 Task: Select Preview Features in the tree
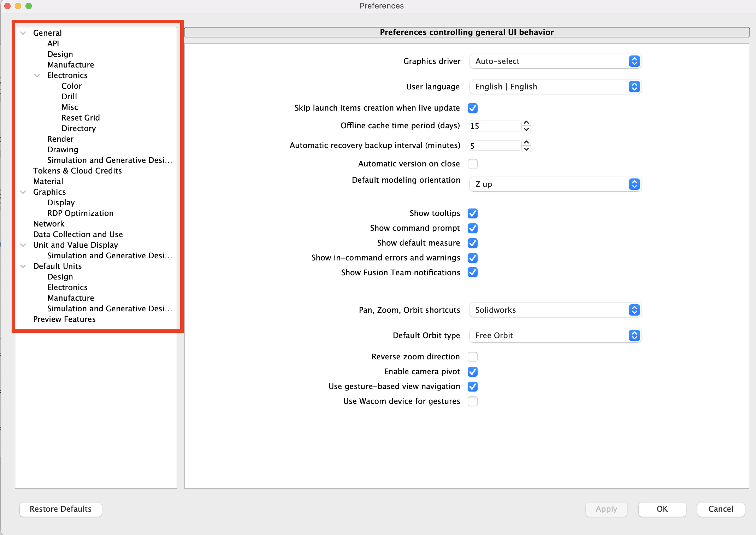point(64,319)
